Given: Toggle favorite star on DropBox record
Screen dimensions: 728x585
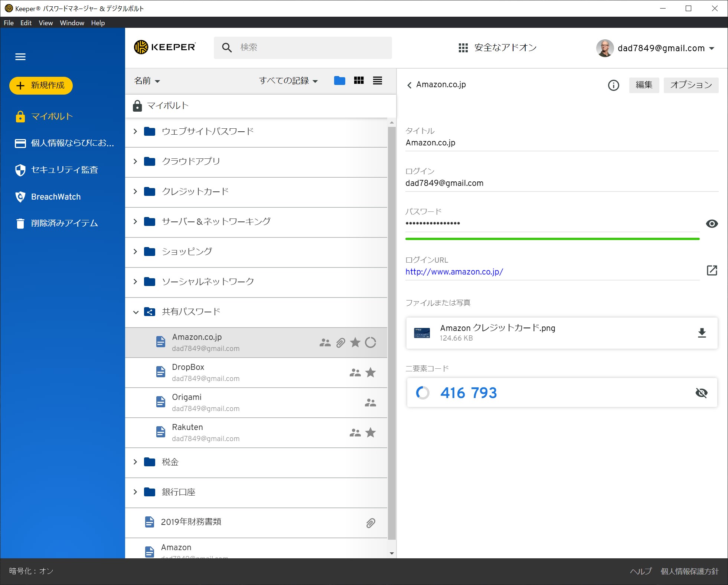Looking at the screenshot, I should (x=370, y=372).
